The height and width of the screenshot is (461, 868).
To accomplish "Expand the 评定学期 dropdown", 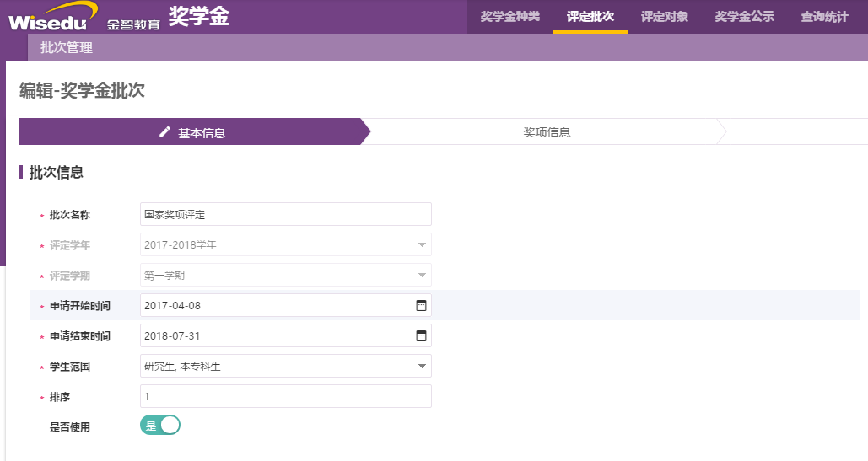I will click(x=286, y=276).
